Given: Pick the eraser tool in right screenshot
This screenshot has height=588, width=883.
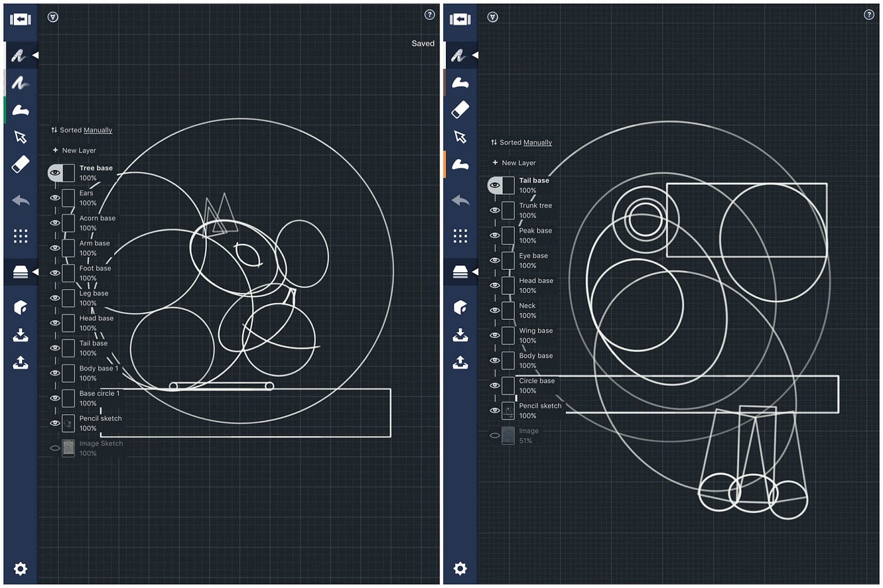Looking at the screenshot, I should click(460, 110).
